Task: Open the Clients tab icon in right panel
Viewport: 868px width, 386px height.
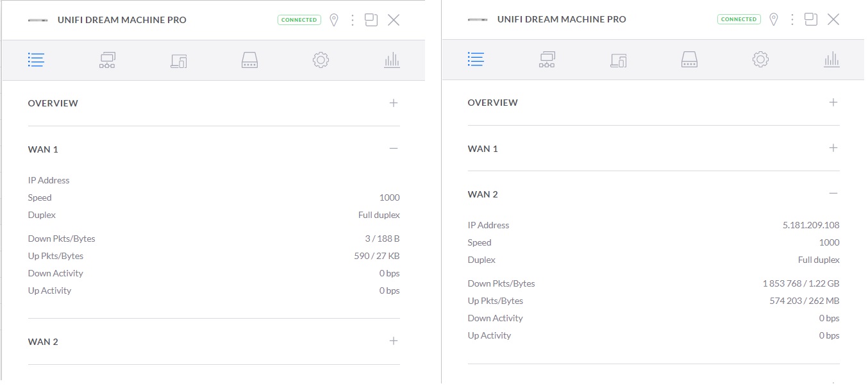Action: coord(618,60)
